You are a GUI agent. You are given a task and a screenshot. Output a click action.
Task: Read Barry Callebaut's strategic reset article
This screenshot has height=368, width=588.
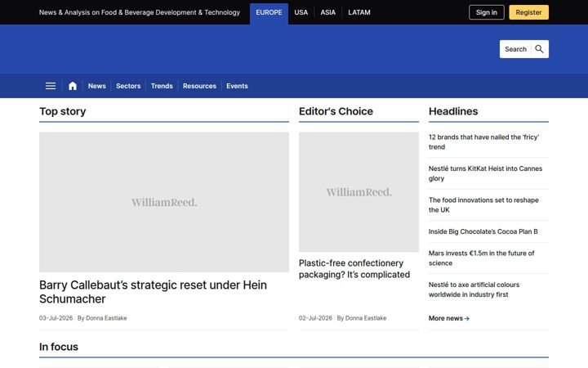point(153,292)
